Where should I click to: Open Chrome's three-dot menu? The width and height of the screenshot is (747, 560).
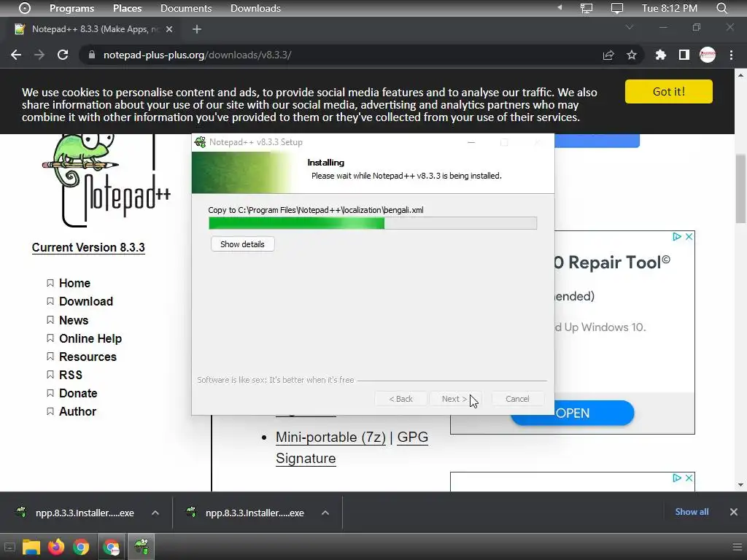731,55
